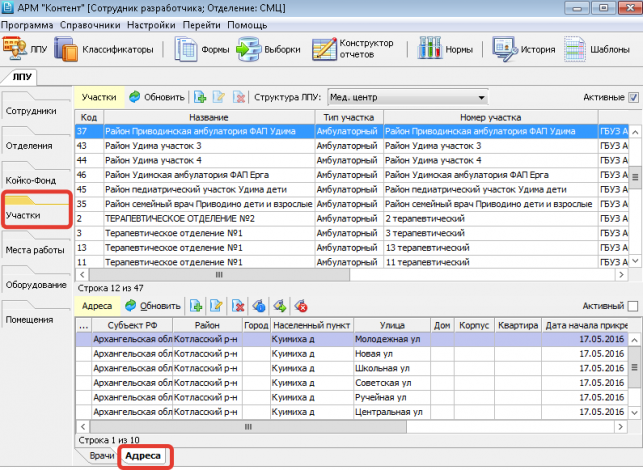
Task: Open the Шаблоны module
Action: click(597, 49)
